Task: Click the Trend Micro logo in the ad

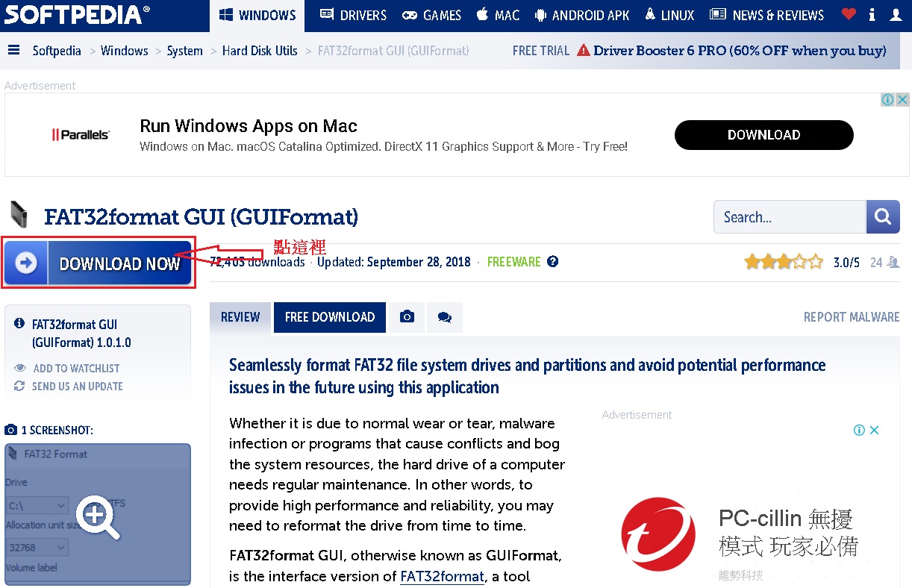Action: click(x=658, y=534)
